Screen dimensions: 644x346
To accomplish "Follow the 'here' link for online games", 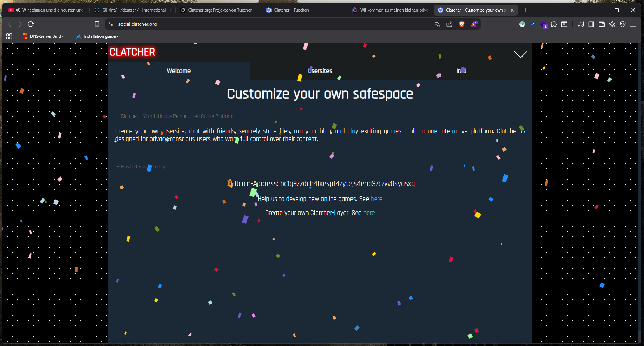I will pos(376,199).
